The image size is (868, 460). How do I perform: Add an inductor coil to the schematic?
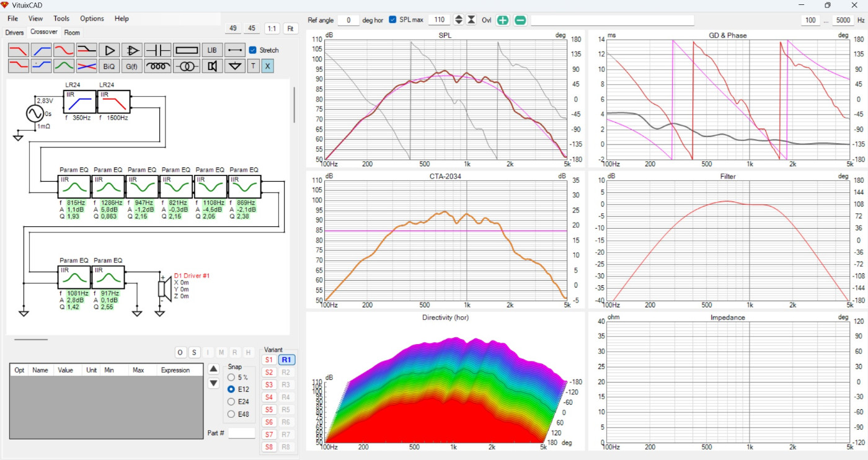pyautogui.click(x=157, y=66)
